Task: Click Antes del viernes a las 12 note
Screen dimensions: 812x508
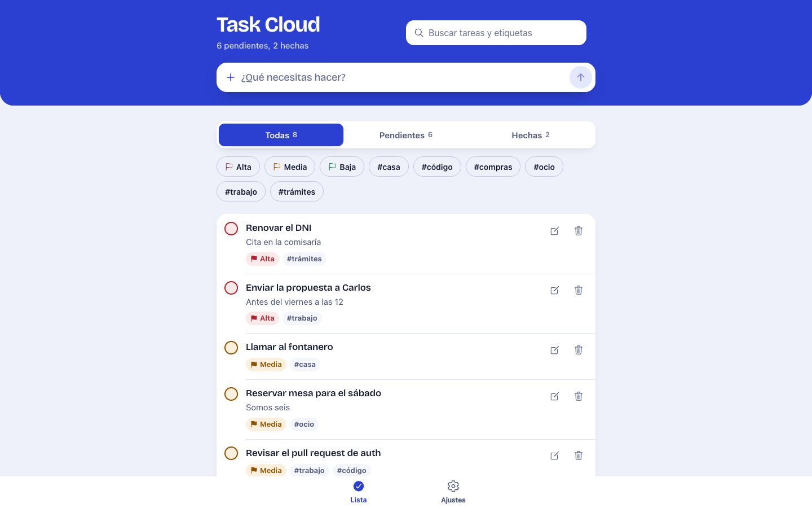Action: point(294,302)
